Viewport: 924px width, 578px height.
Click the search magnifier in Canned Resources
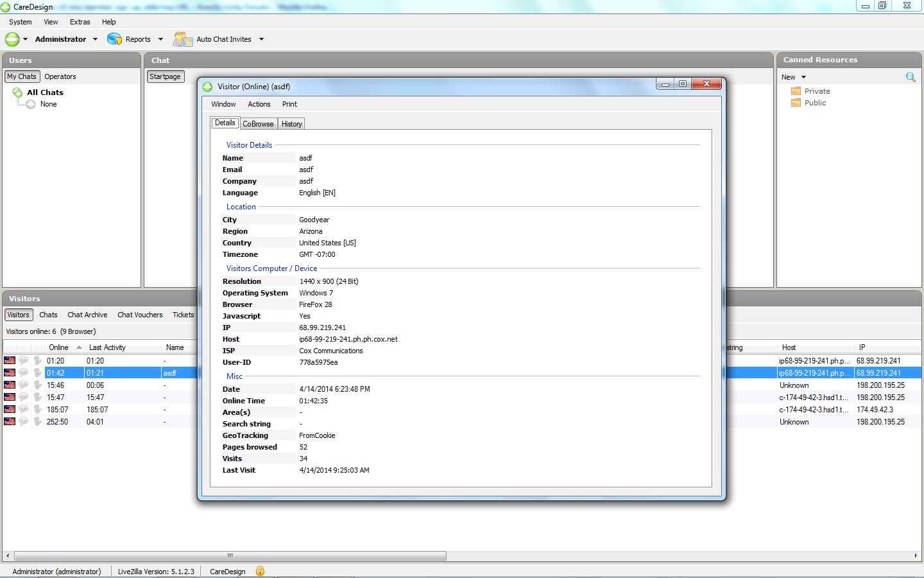coord(910,77)
